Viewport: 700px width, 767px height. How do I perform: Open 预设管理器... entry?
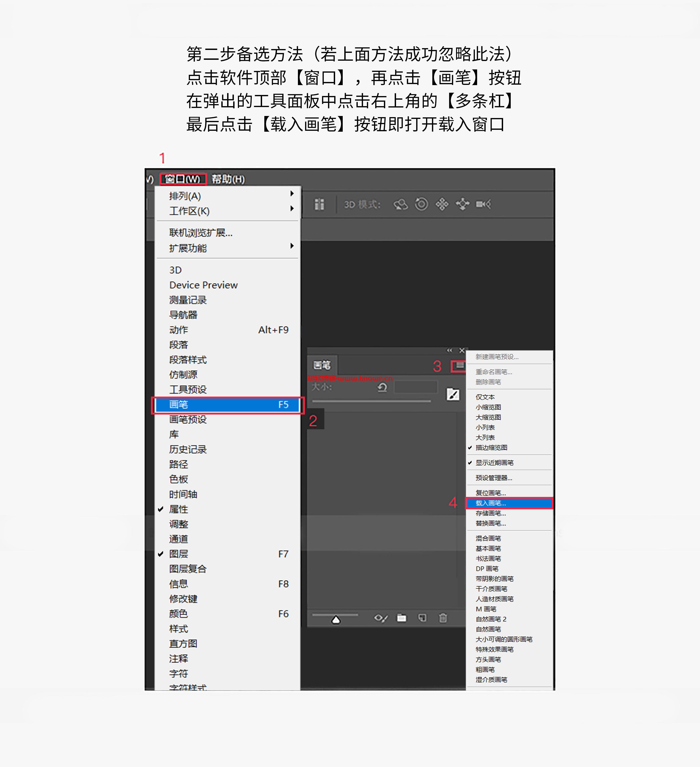click(x=509, y=478)
